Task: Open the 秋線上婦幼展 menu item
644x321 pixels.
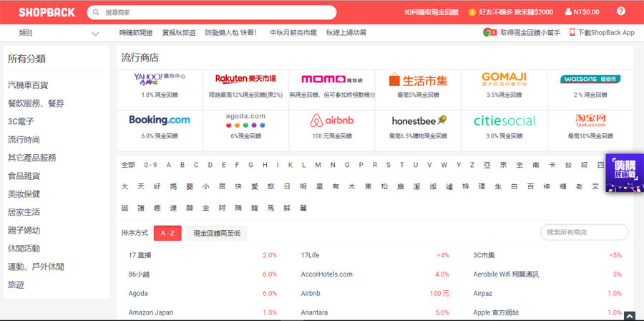Action: point(346,33)
